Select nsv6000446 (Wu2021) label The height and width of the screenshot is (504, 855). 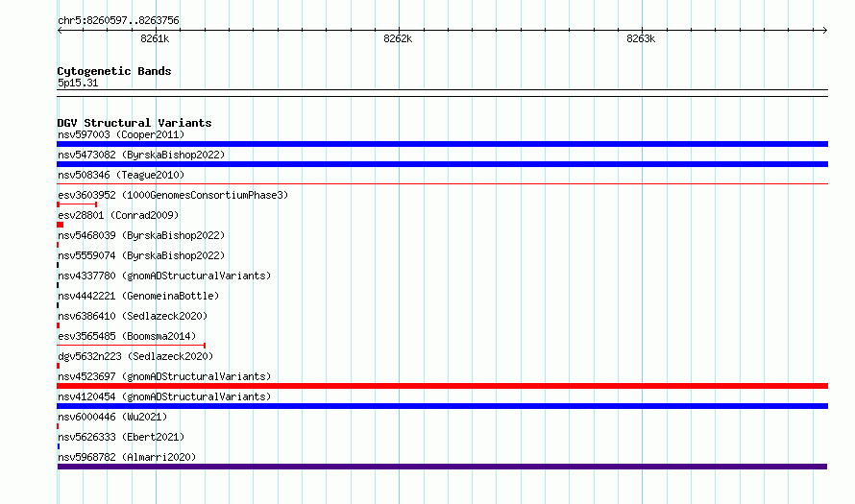click(x=112, y=417)
